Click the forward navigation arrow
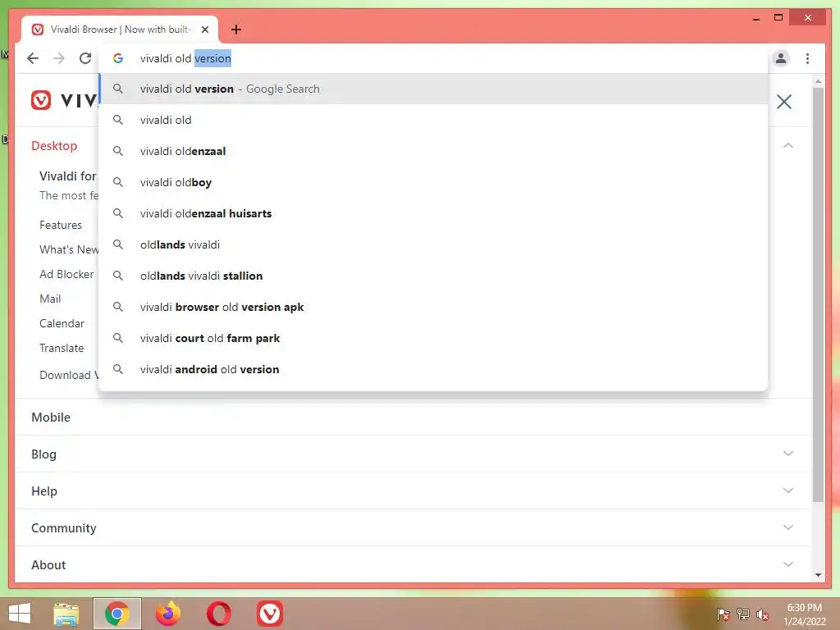This screenshot has height=630, width=840. pos(59,58)
